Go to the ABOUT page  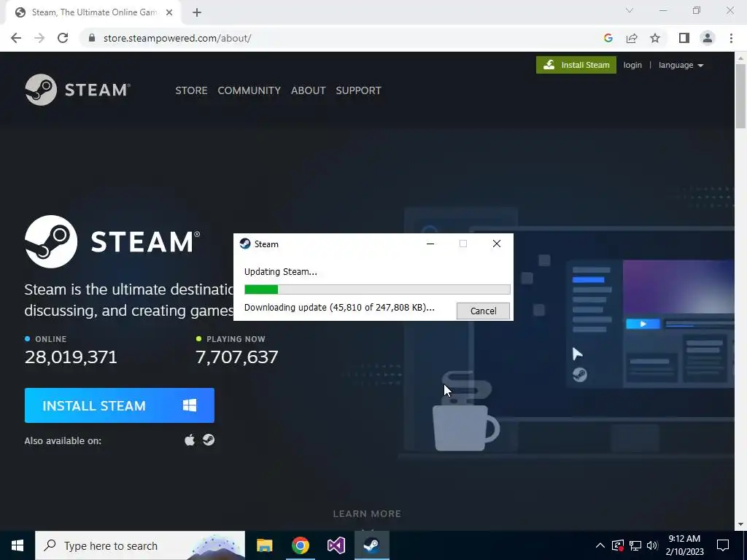pyautogui.click(x=309, y=90)
